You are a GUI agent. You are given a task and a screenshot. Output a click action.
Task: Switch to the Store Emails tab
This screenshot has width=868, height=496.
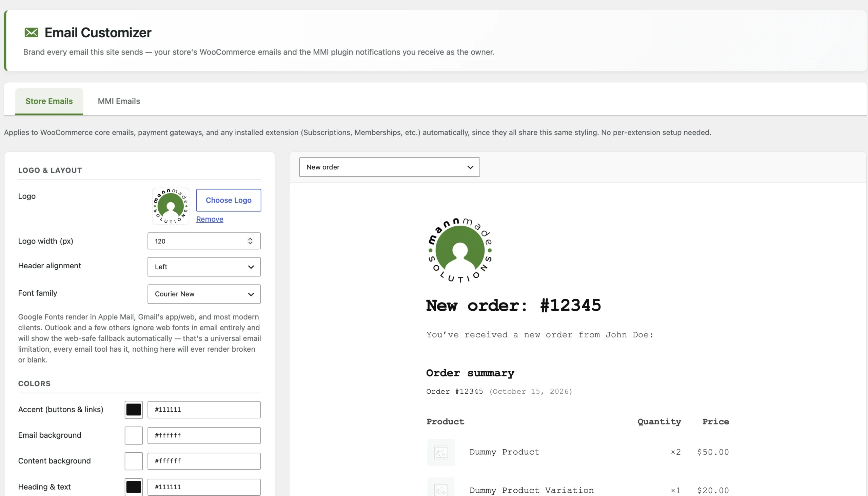point(49,101)
